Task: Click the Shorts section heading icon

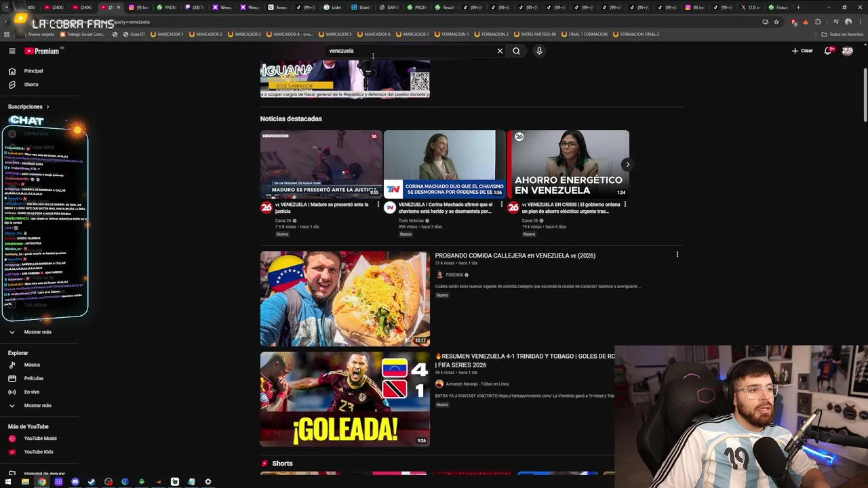Action: 264,464
